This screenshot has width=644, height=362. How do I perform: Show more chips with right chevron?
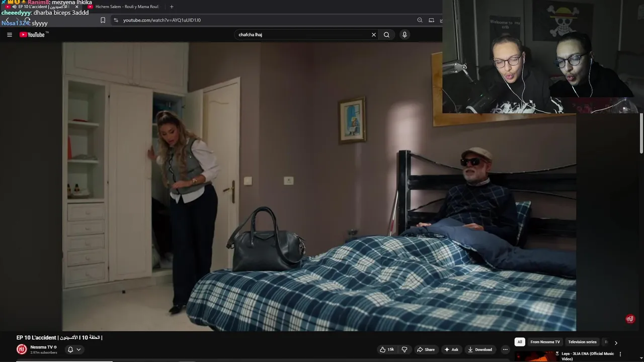coord(616,342)
